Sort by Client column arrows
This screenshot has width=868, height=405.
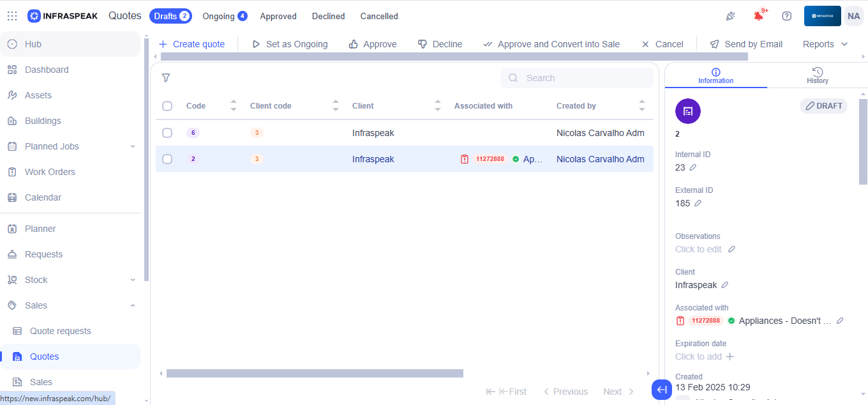click(x=438, y=105)
